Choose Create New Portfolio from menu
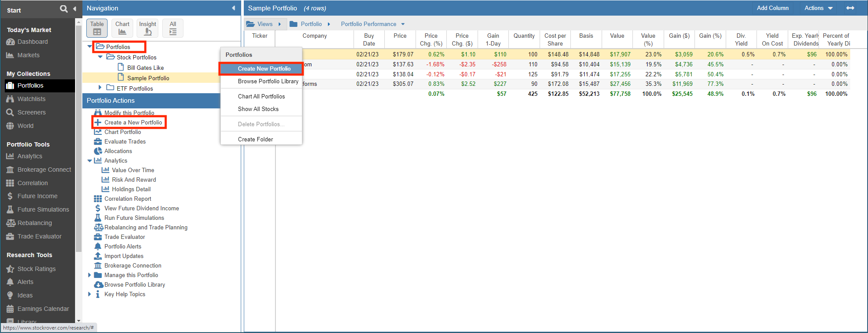This screenshot has height=333, width=868. tap(264, 69)
